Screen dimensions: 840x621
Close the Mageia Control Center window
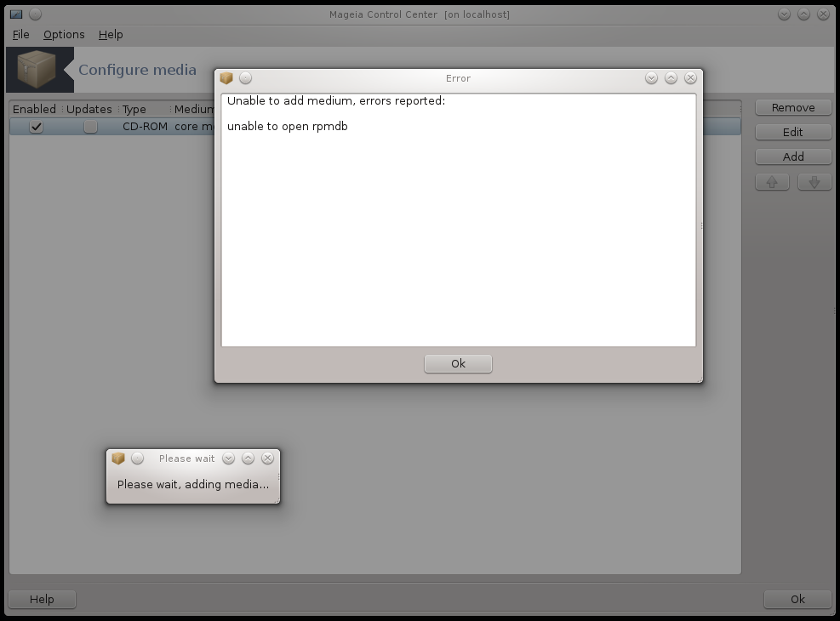823,14
